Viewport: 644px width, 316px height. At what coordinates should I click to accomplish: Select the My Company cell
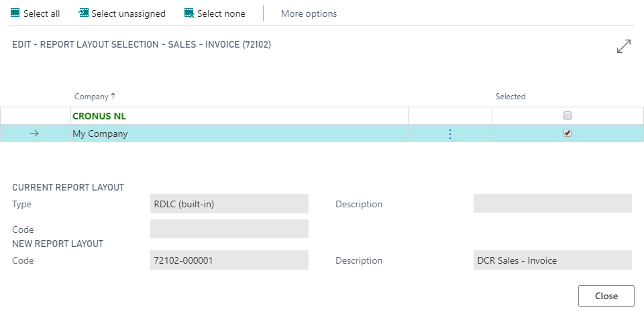[100, 134]
